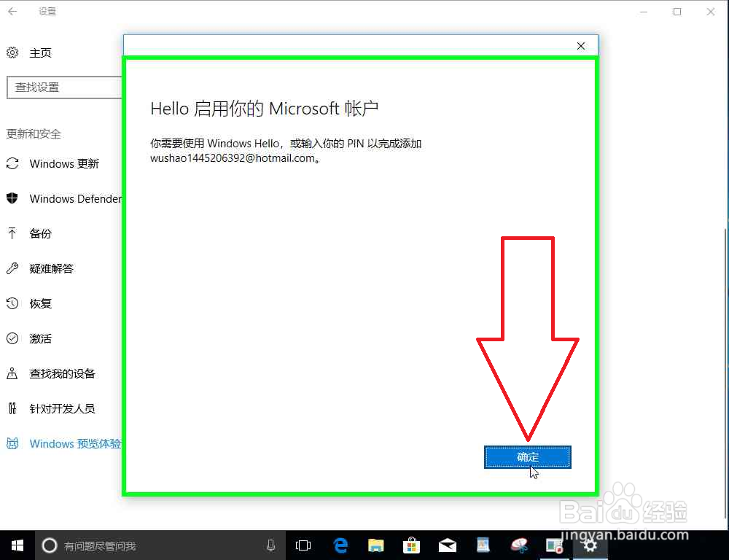Open the Snipping Tool scissors taskbar icon
The height and width of the screenshot is (560, 729).
coord(519,545)
